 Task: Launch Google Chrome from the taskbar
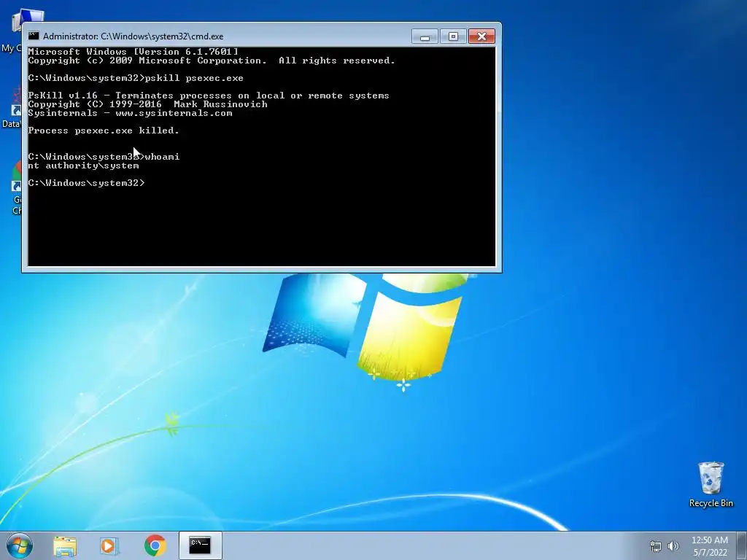click(155, 545)
